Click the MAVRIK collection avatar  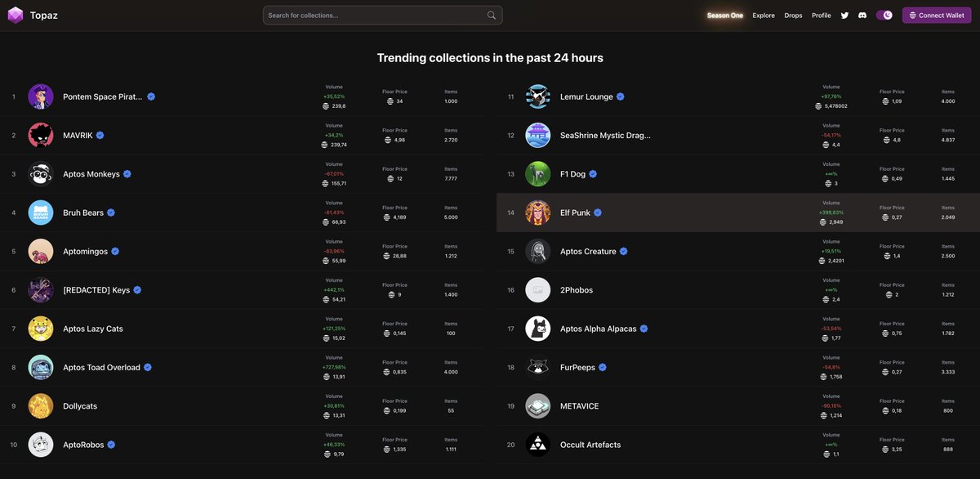pos(41,135)
